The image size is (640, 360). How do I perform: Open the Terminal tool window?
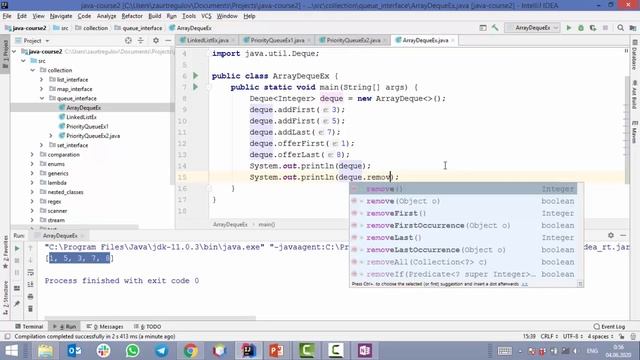[29, 327]
